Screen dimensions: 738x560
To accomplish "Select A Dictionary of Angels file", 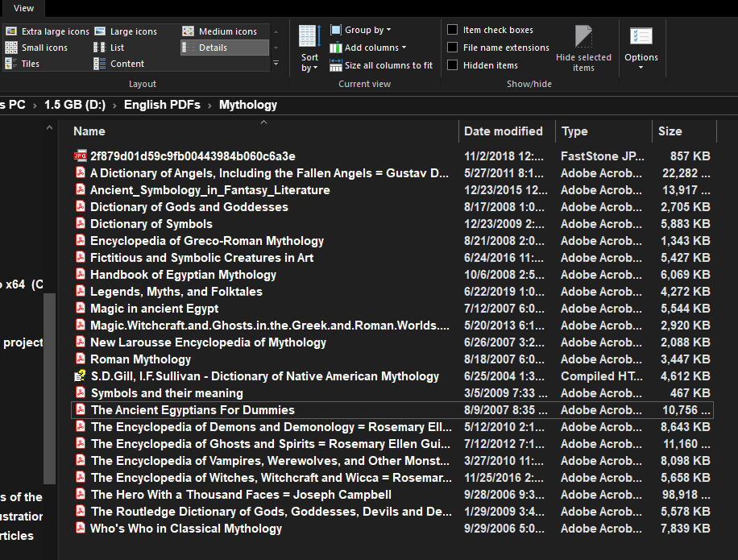I will (x=392, y=172).
